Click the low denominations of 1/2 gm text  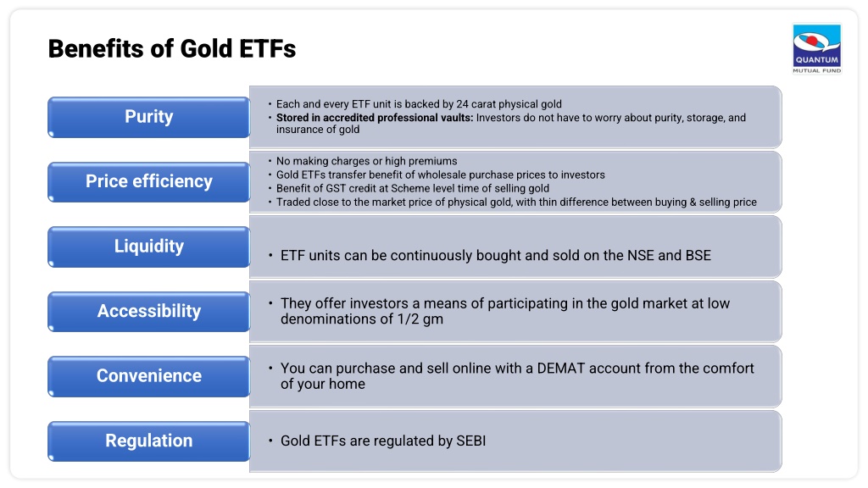[505, 311]
